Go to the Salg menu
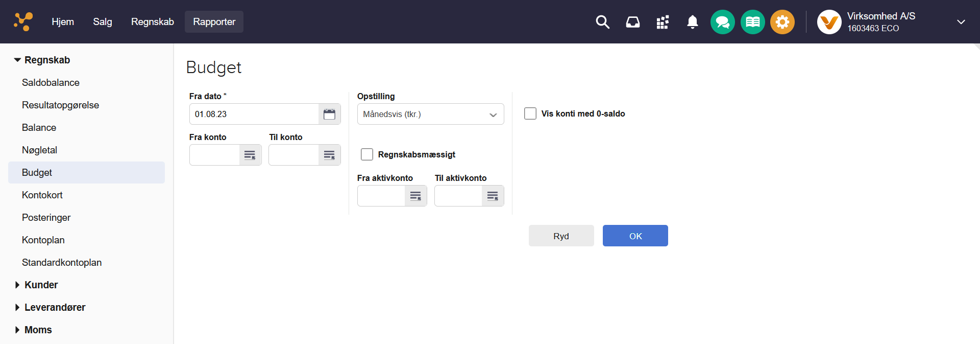 [102, 22]
